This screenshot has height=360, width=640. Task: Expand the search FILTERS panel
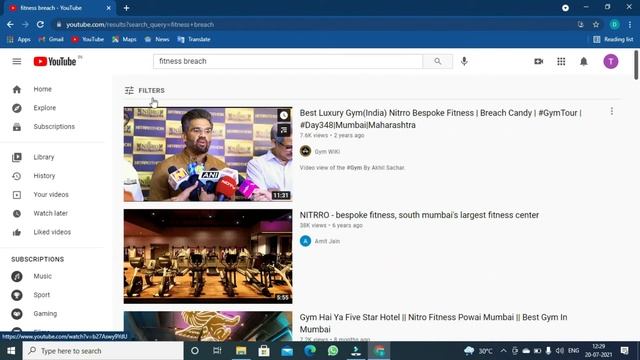(x=144, y=90)
